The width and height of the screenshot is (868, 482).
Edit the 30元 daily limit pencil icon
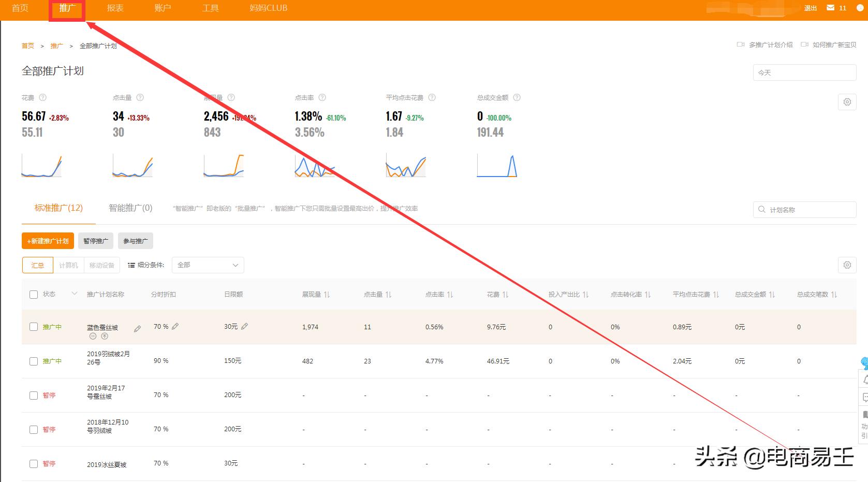(245, 326)
